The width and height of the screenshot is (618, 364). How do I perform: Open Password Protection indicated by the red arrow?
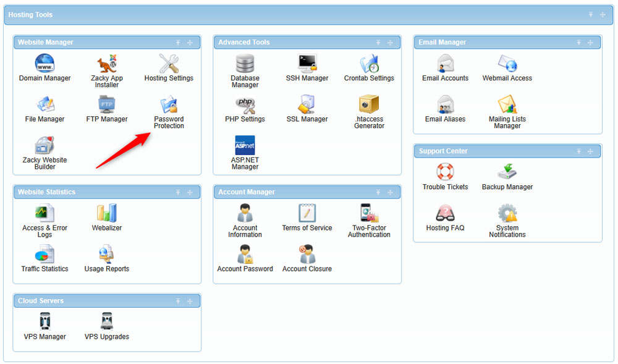point(169,111)
